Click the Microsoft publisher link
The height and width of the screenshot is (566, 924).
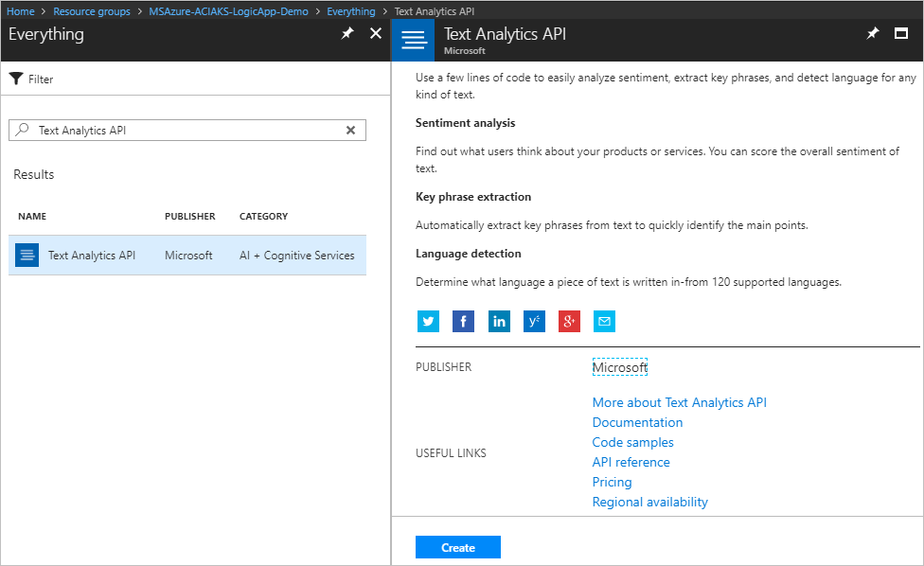pyautogui.click(x=620, y=367)
